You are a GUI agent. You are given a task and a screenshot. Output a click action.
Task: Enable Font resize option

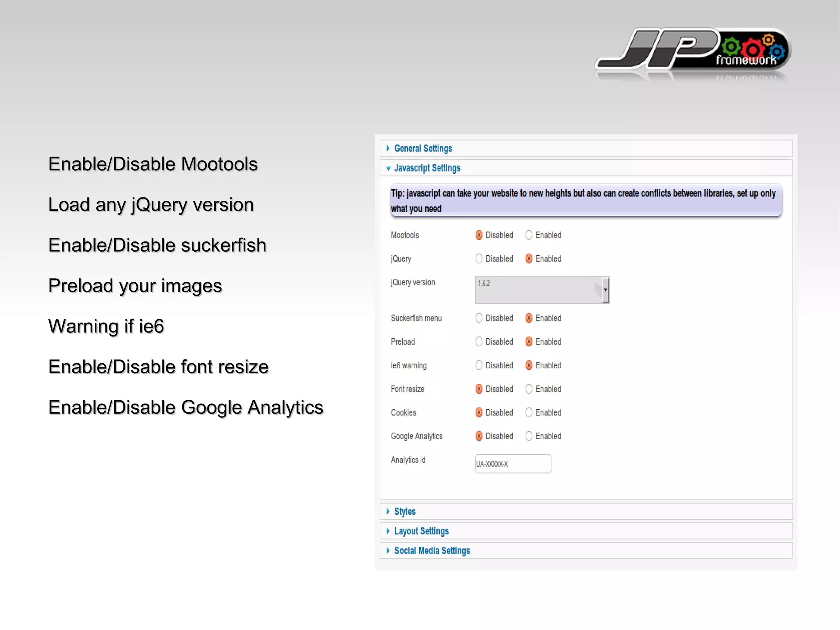(529, 389)
